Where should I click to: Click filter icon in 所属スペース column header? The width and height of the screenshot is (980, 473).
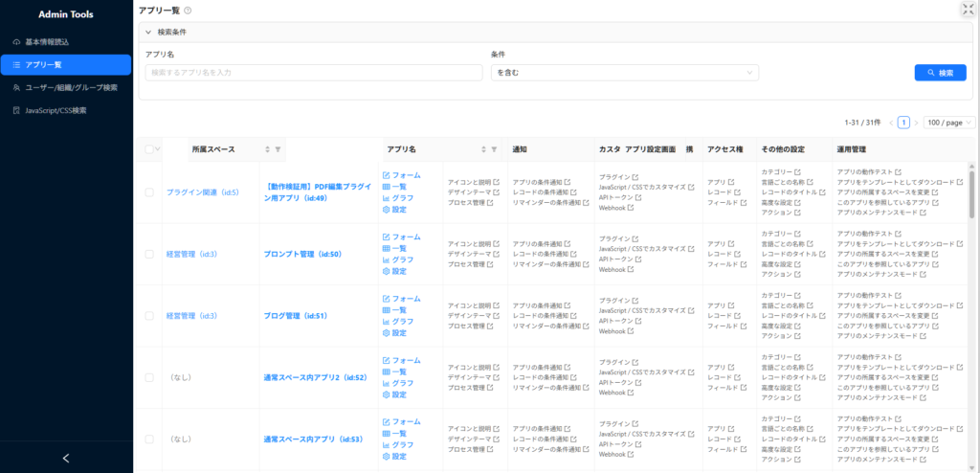[x=278, y=149]
